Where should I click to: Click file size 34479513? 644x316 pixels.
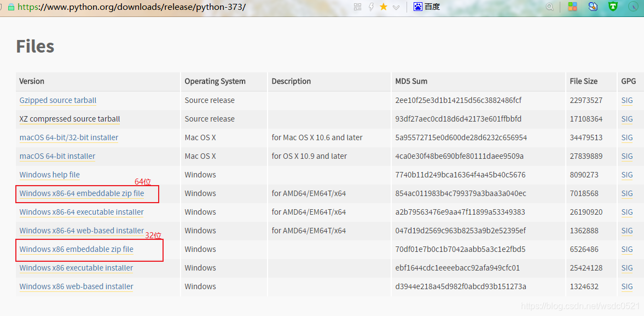pos(586,137)
